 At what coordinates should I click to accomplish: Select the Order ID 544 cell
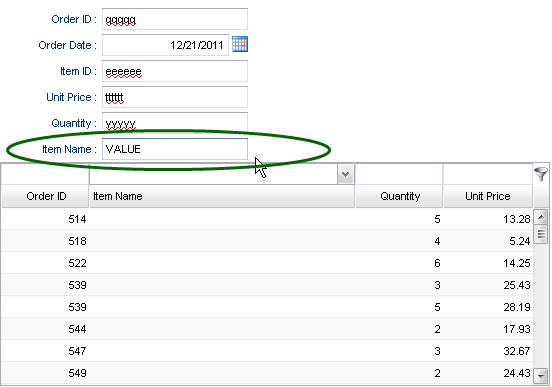(45, 329)
